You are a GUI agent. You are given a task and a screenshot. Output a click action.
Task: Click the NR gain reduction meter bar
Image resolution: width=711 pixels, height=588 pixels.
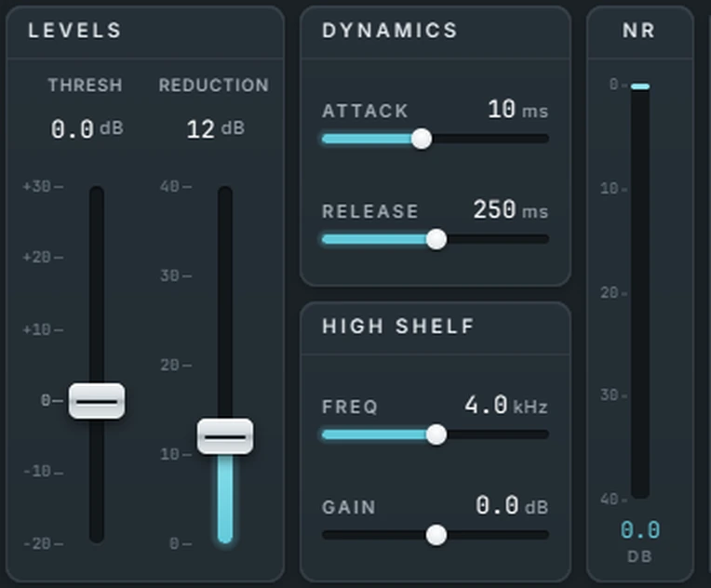(x=640, y=290)
